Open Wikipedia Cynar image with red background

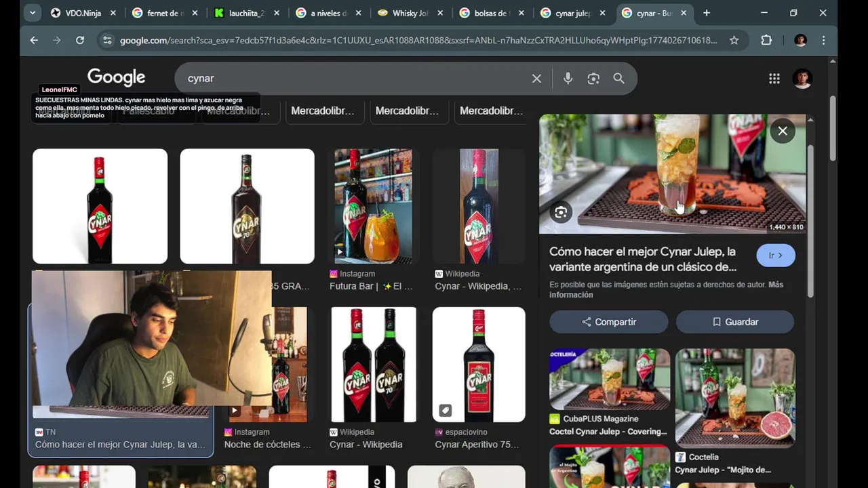(x=479, y=206)
